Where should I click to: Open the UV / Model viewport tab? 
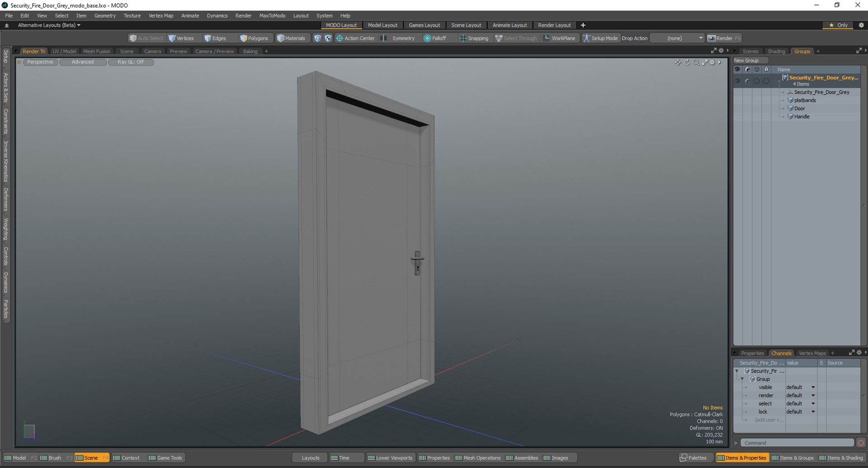click(64, 51)
